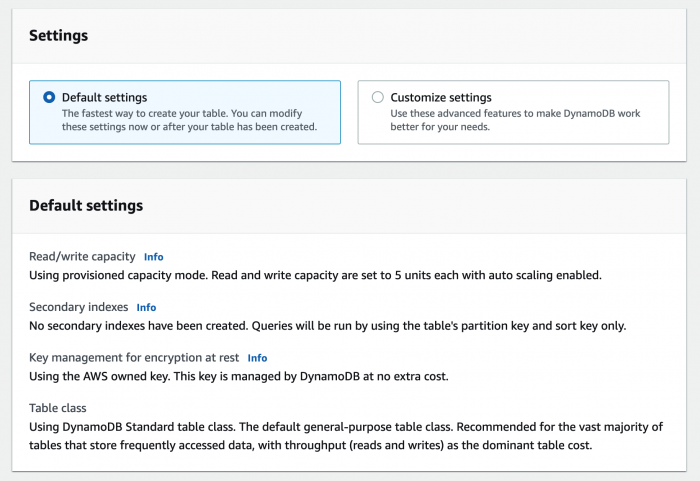Click the provisioned capacity mode description text
Viewport: 700px width, 481px height.
click(x=314, y=274)
